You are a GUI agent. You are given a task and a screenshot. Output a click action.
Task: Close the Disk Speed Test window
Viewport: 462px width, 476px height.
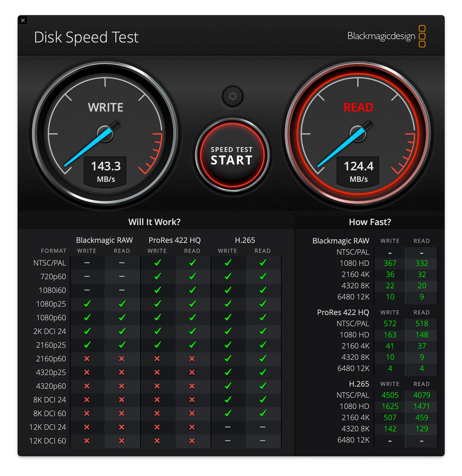coord(23,20)
